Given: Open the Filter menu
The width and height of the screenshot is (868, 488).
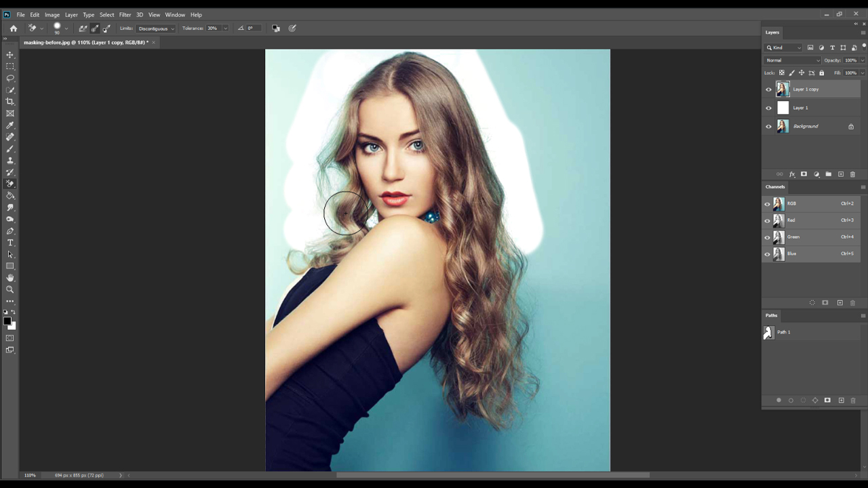Looking at the screenshot, I should (x=125, y=14).
